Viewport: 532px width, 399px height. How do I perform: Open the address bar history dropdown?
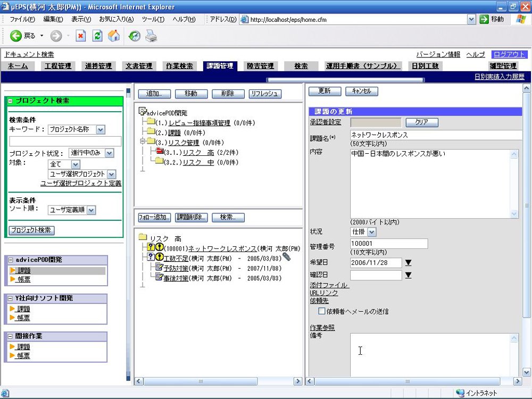click(x=471, y=19)
